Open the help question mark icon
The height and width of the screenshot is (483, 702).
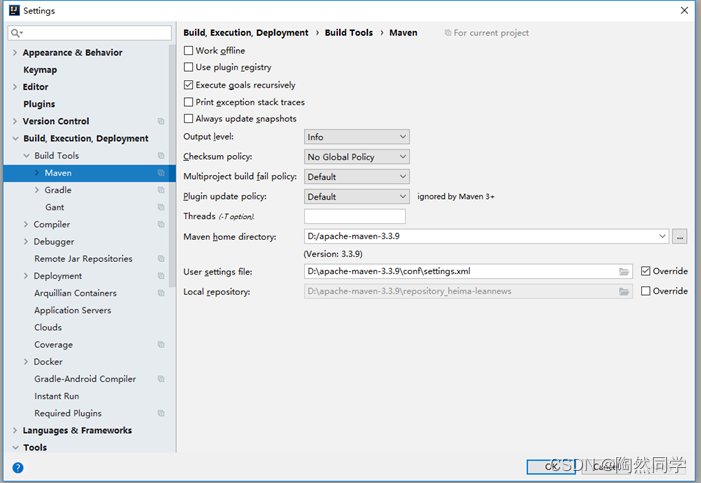pos(18,468)
